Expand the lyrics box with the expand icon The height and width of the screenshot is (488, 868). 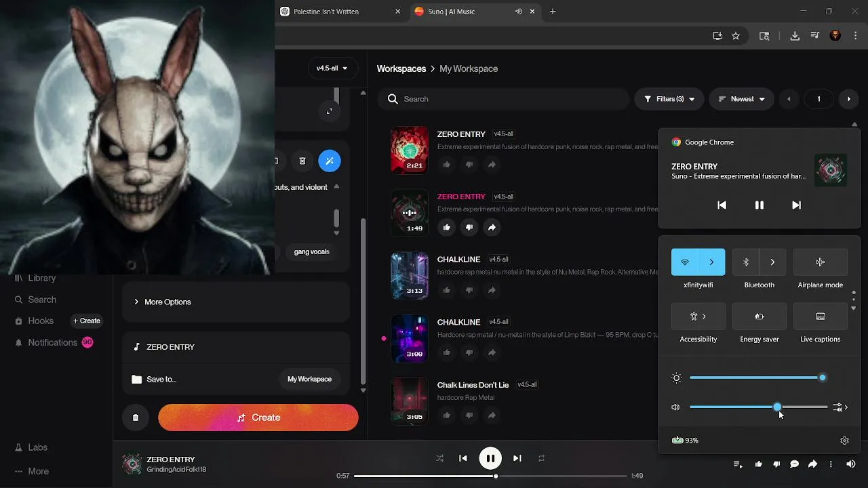coord(330,111)
